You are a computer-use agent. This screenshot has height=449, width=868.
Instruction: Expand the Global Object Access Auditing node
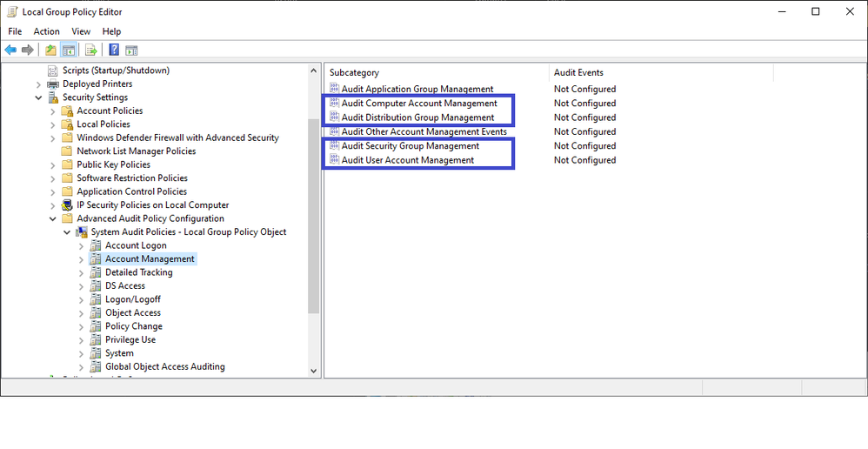[x=82, y=366]
